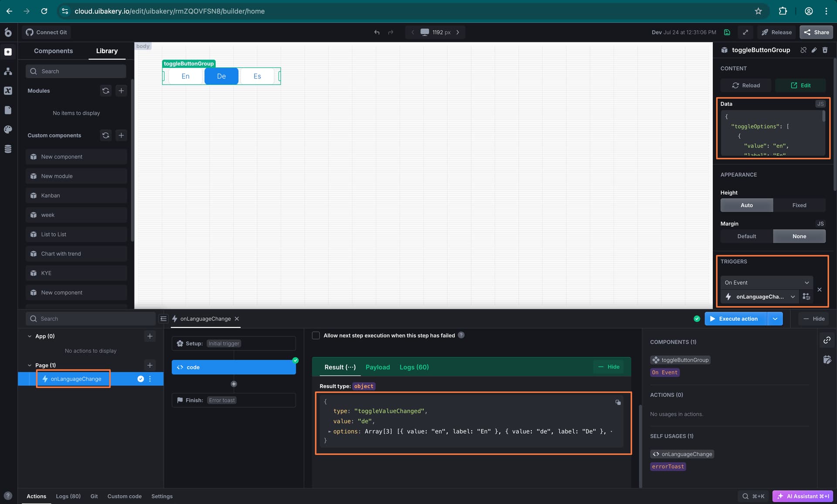Viewport: 837px width, 504px height.
Task: Open the Payload tab
Action: coord(378,367)
